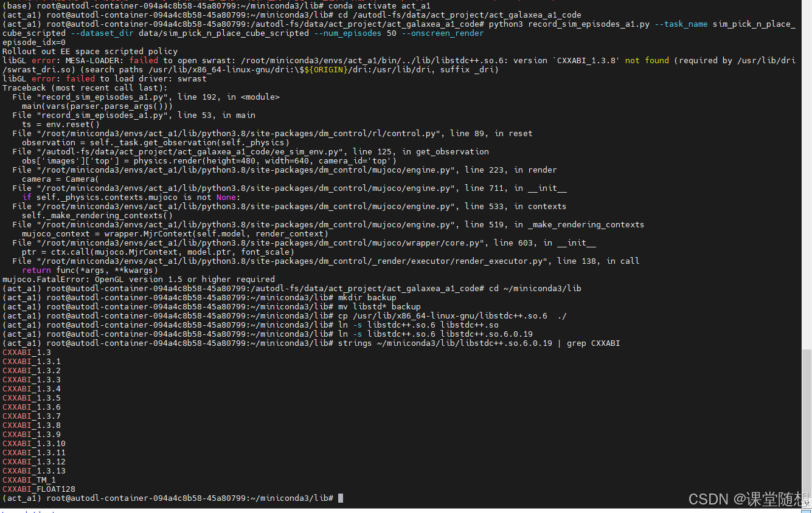
Task: Click the 'cd ~/miniconda3/lib' command
Action: [535, 289]
